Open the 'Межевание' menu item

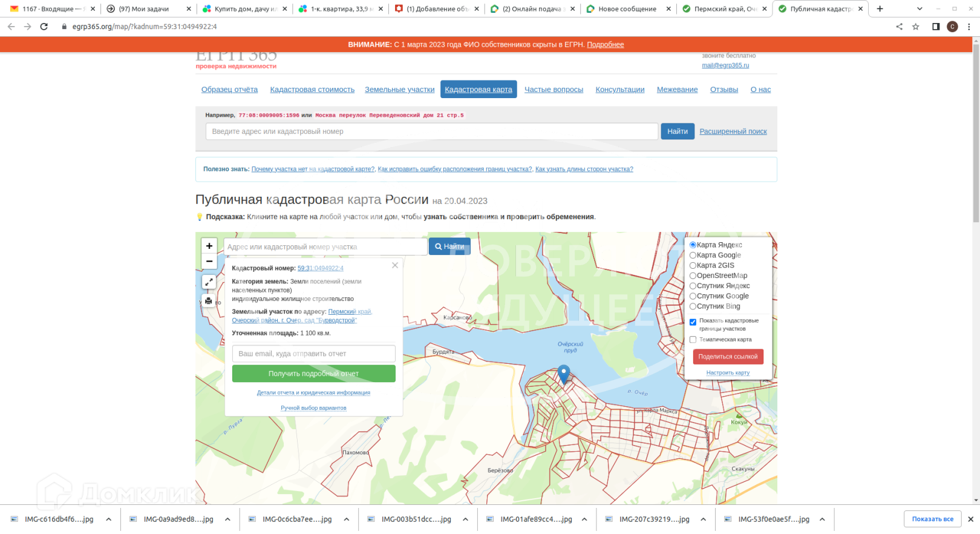click(x=677, y=90)
